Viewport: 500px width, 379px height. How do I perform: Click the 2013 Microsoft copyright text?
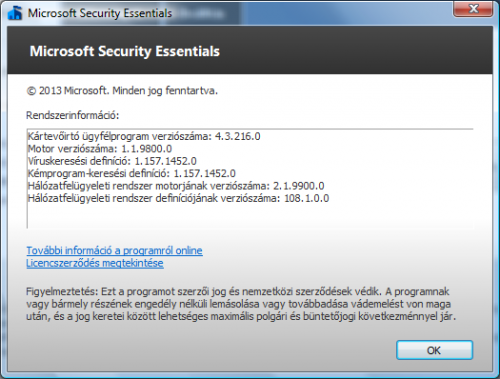[122, 91]
